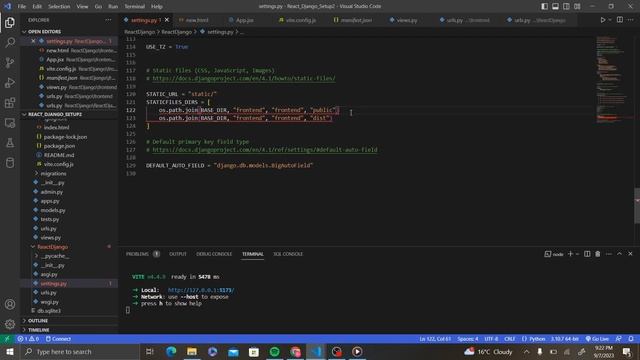Split the terminal pane
This screenshot has height=360, width=640.
click(x=587, y=254)
